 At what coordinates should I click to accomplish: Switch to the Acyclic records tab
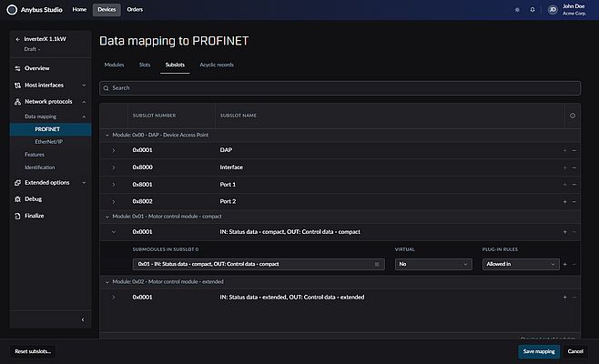tap(217, 66)
